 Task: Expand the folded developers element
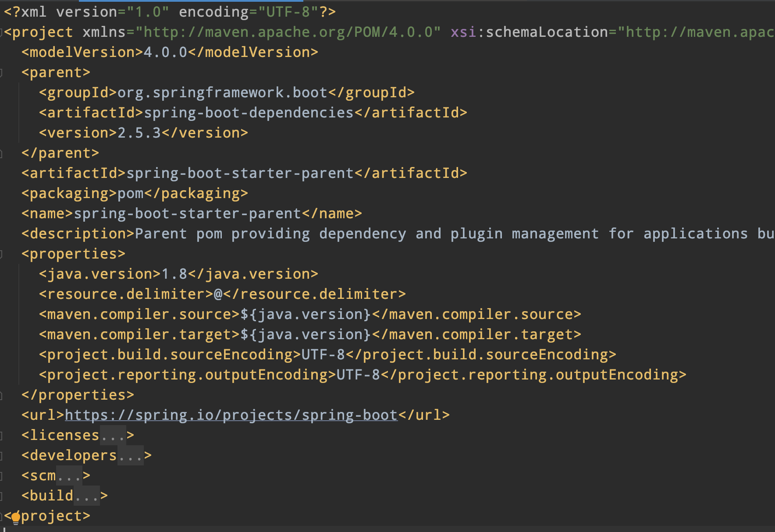pos(1,456)
